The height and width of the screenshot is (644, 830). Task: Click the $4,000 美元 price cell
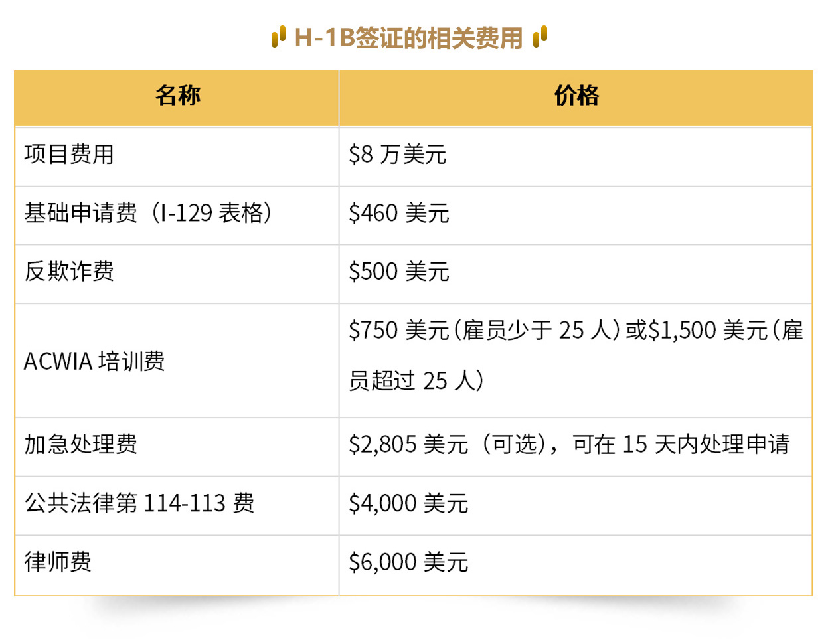coord(408,503)
